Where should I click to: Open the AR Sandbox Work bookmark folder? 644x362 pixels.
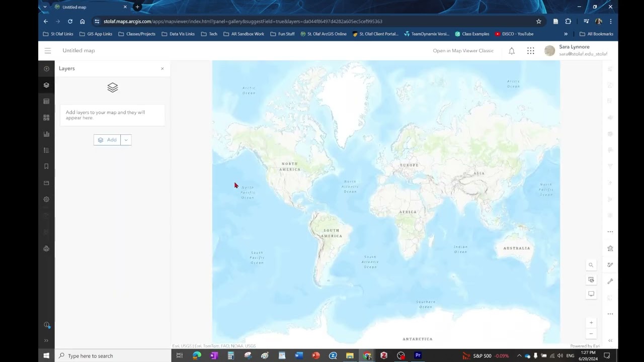244,34
